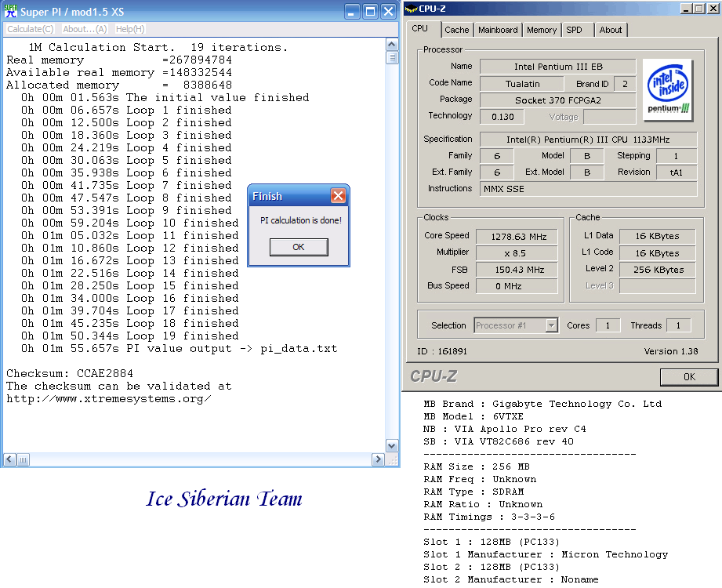722x588 pixels.
Task: Click the Brand ID value 2
Action: click(625, 84)
